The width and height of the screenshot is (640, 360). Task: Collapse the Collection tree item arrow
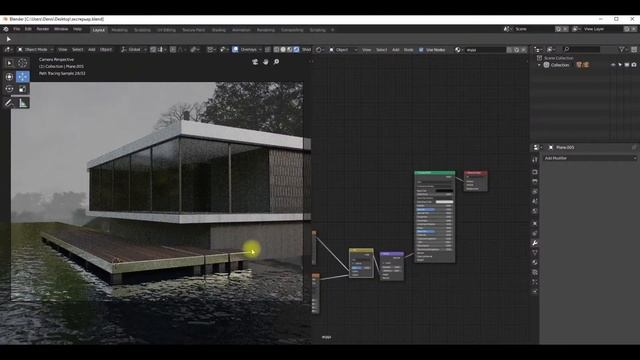point(539,65)
